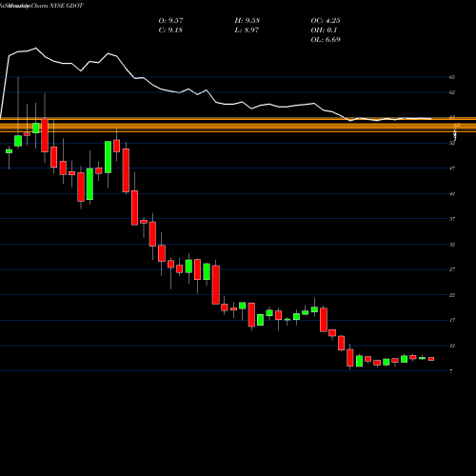The image size is (476, 476).
Task: Click the 62 price axis label
Action: pos(452,92)
